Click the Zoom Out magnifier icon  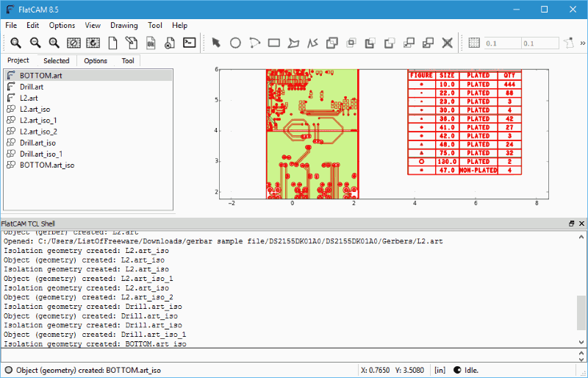click(35, 43)
